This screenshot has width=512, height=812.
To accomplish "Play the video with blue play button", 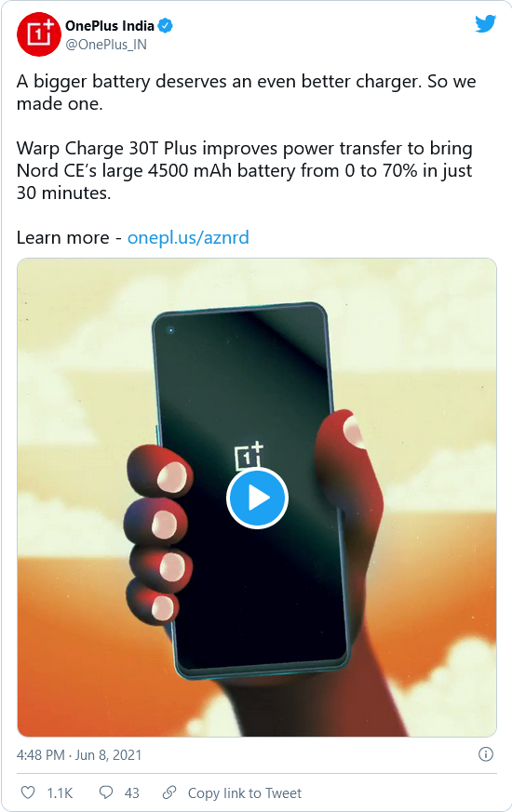I will [257, 498].
